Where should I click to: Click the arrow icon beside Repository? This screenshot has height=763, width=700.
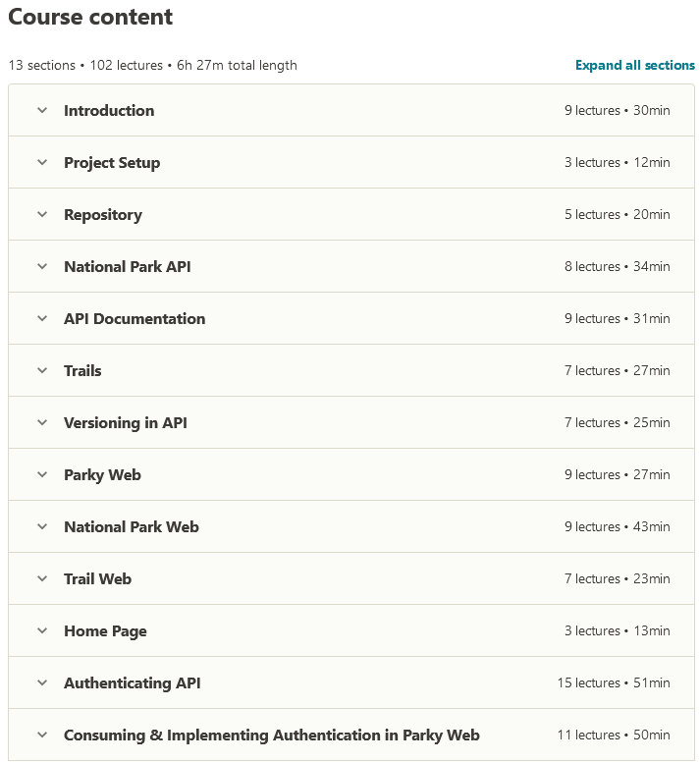42,215
